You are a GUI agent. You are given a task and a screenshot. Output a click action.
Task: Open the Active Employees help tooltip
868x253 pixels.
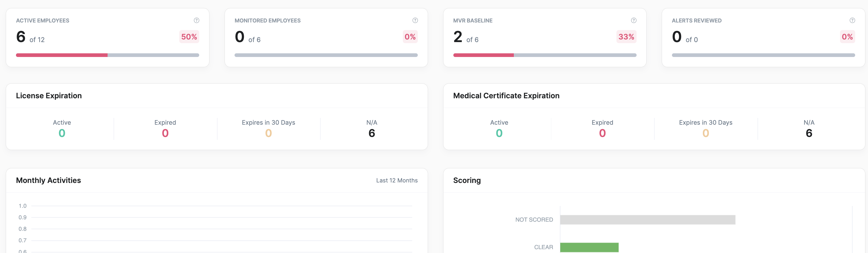[x=196, y=20]
